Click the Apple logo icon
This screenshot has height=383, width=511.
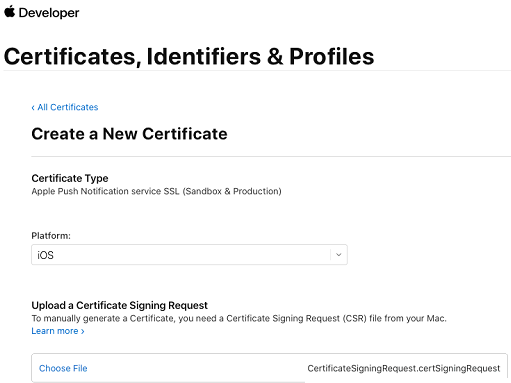click(x=10, y=12)
